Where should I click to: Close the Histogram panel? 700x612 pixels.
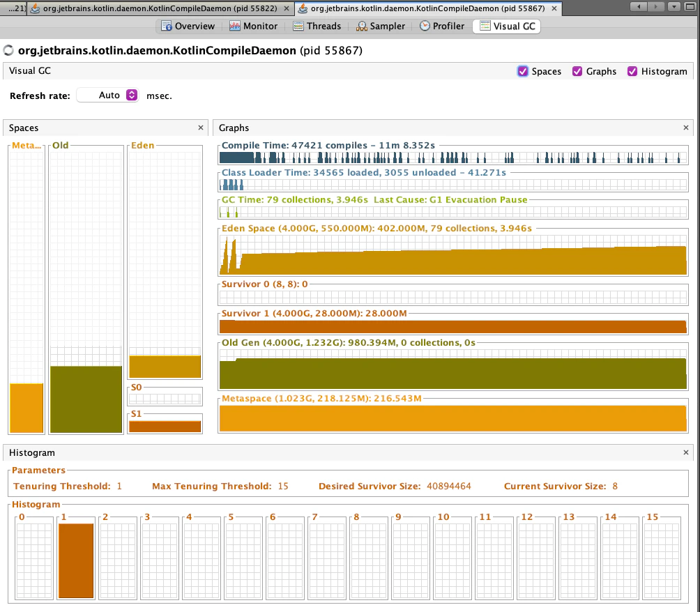[x=686, y=452]
